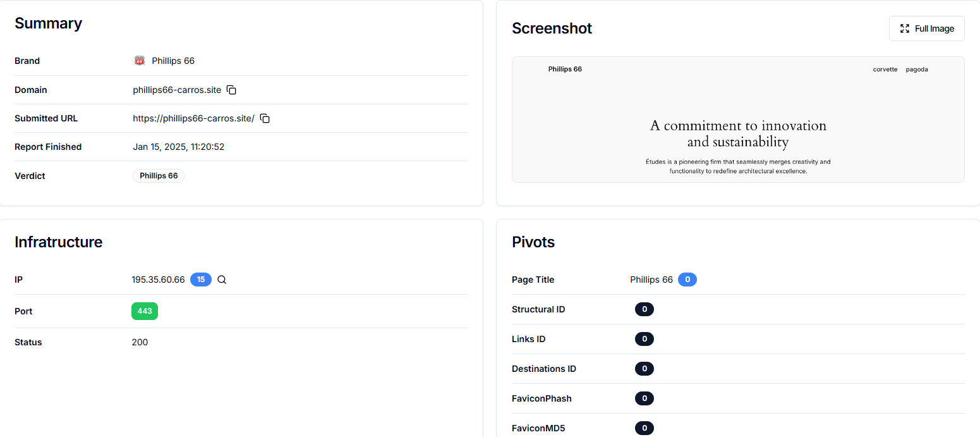Viewport: 980px width, 437px height.
Task: Click the Infratructure heading
Action: pyautogui.click(x=58, y=242)
